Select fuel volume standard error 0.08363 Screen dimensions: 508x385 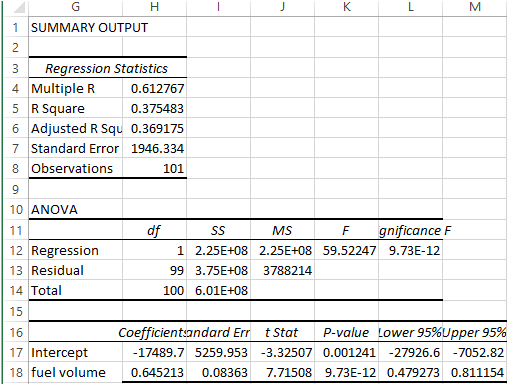(218, 372)
